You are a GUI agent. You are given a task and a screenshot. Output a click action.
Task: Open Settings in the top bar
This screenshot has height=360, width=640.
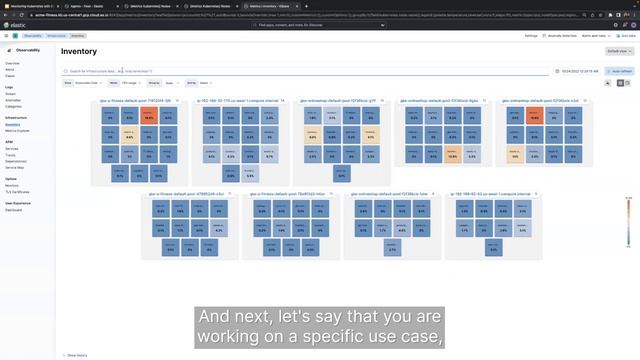531,36
